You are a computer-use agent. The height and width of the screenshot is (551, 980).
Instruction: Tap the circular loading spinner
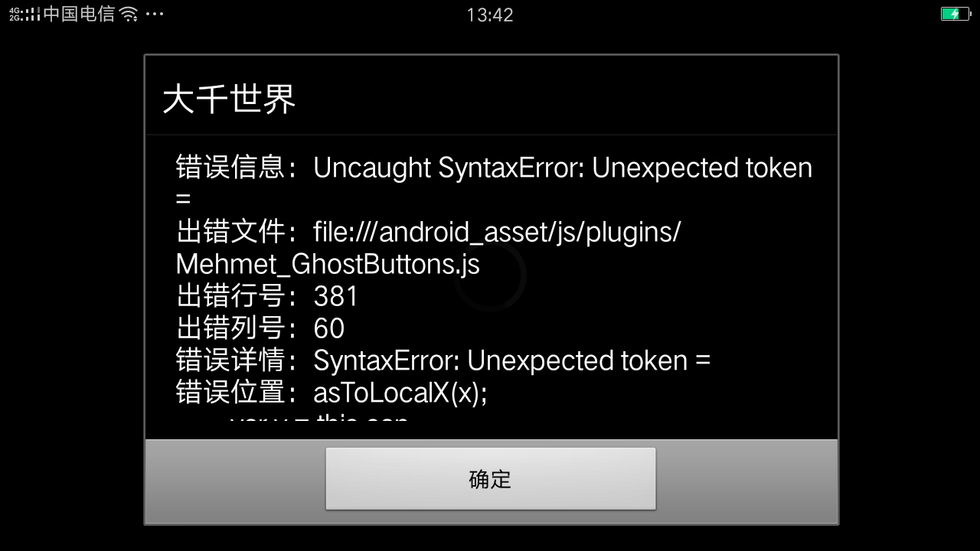(x=490, y=275)
